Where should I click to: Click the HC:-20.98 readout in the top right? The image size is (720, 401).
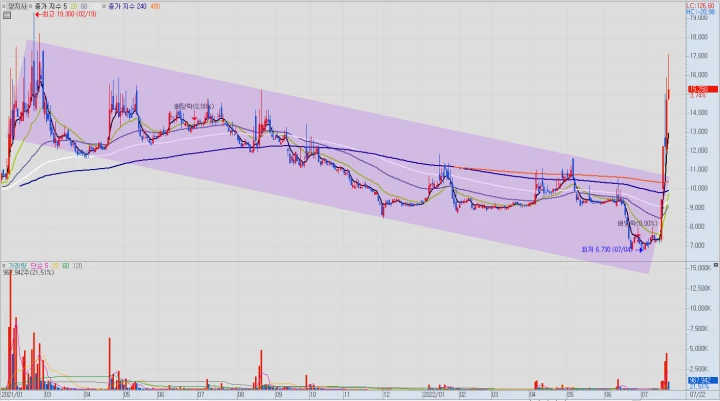(700, 12)
